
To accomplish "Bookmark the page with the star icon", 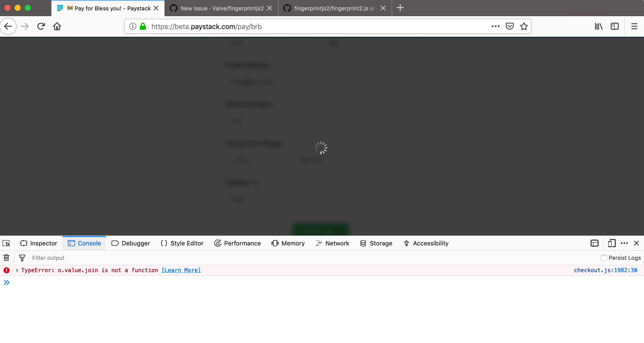I will pos(523,26).
